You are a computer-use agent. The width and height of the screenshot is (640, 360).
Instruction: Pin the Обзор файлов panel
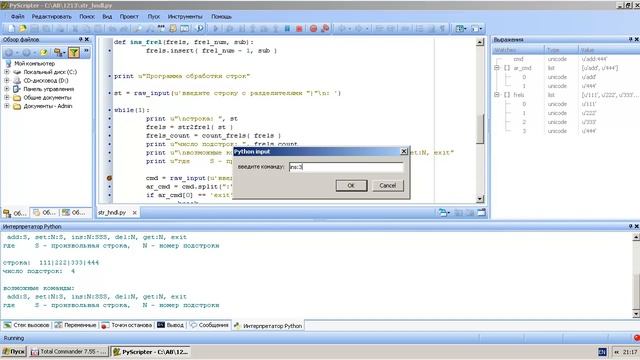[80, 40]
